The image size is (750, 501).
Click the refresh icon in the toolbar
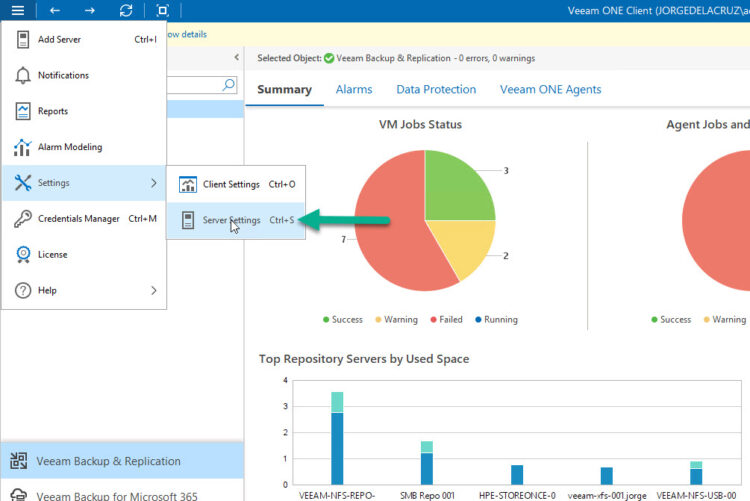(125, 10)
